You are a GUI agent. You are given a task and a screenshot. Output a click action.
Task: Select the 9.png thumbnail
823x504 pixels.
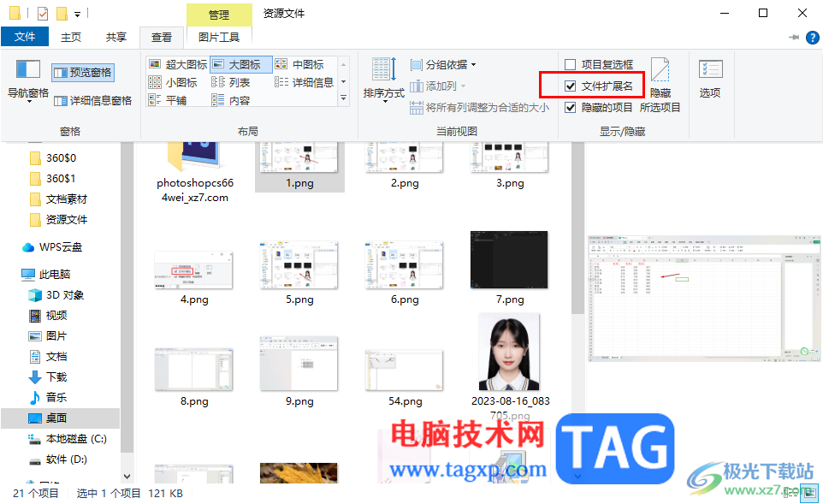299,364
